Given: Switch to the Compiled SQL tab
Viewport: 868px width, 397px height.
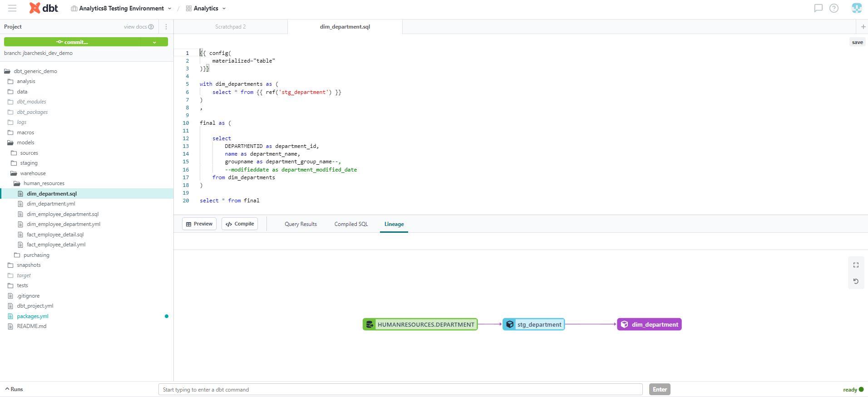Looking at the screenshot, I should click(351, 224).
